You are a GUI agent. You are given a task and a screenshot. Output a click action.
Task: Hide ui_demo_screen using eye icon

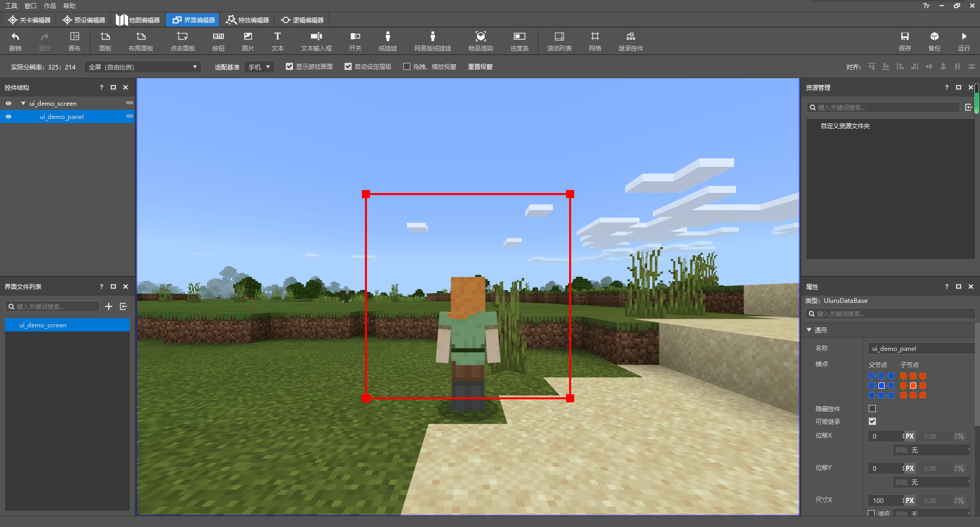point(8,103)
